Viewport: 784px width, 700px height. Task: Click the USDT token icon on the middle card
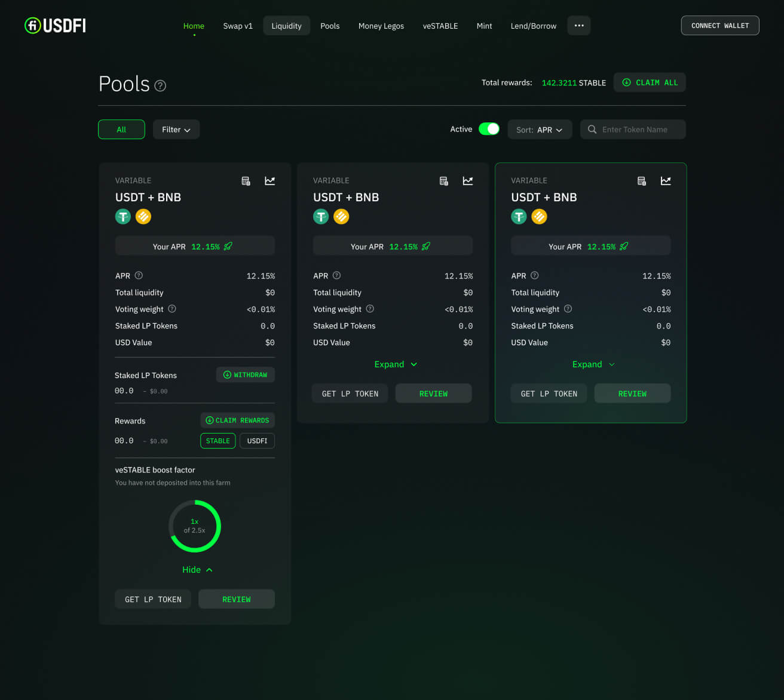pyautogui.click(x=321, y=216)
